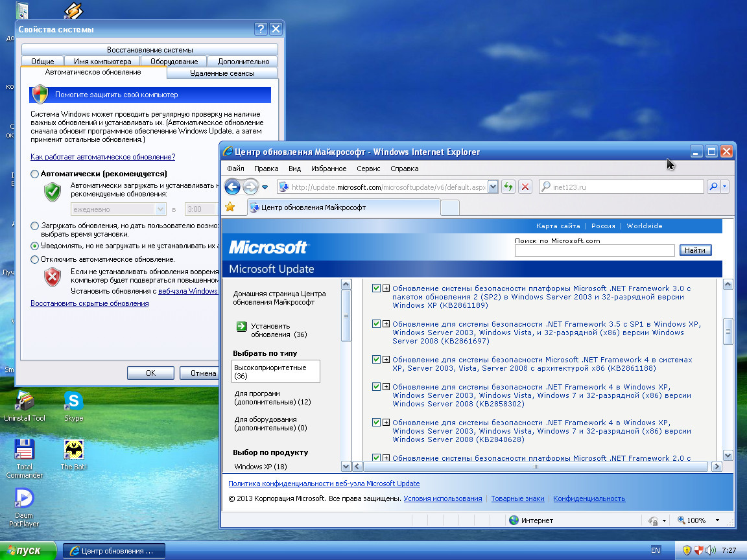Open the Restore hidden updates link
Screen dimensions: 747x560
click(x=89, y=303)
